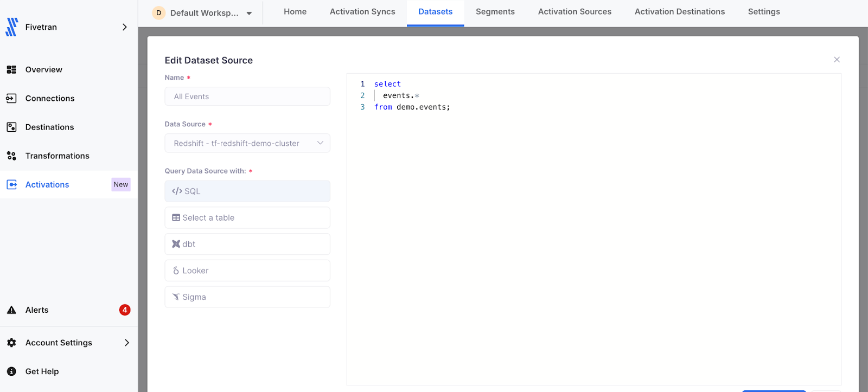Screen dimensions: 868x392
Task: Click the Query Data Source with label
Action: [x=205, y=171]
